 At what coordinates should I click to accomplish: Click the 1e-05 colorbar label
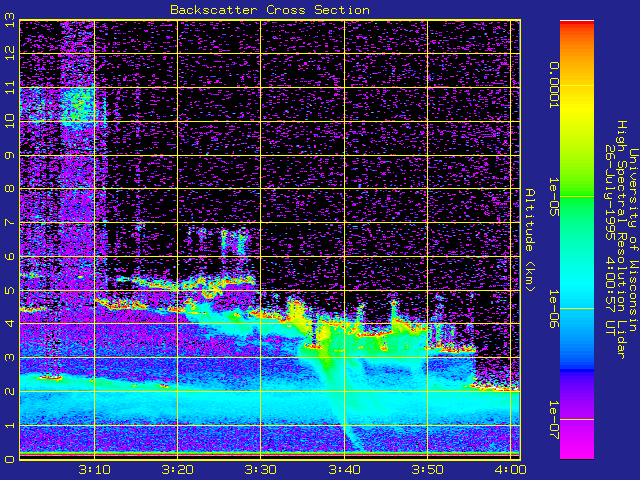(553, 197)
